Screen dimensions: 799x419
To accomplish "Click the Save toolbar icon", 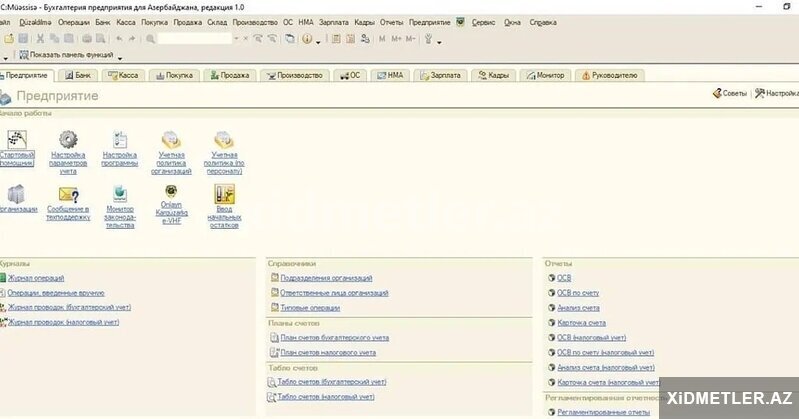I will click(x=23, y=39).
